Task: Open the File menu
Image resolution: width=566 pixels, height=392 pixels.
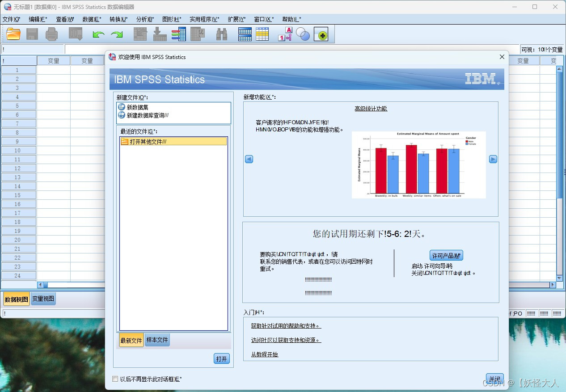Action: point(12,19)
